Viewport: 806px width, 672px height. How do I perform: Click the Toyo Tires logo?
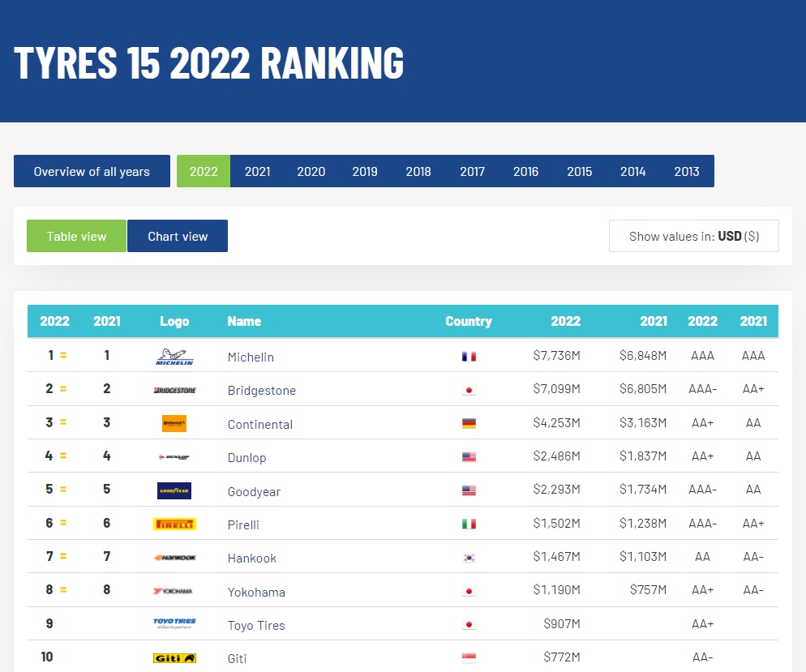(x=175, y=623)
